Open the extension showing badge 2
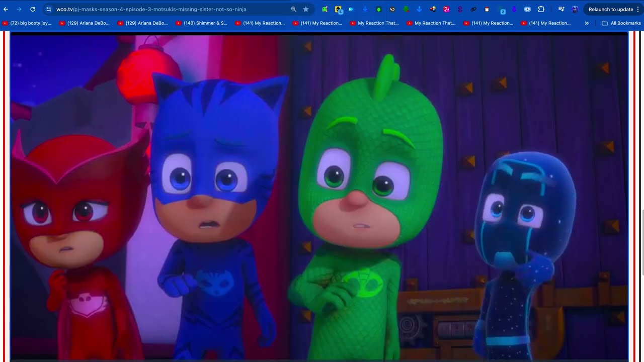Image resolution: width=644 pixels, height=362 pixels. click(x=501, y=10)
